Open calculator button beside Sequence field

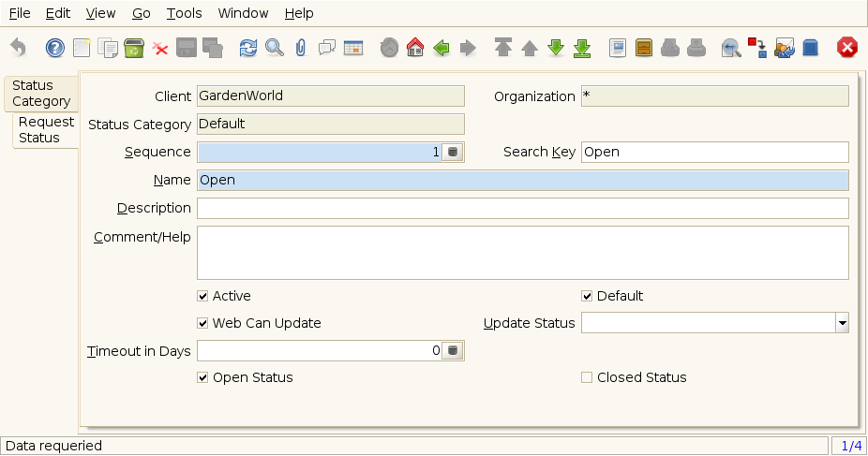point(453,152)
